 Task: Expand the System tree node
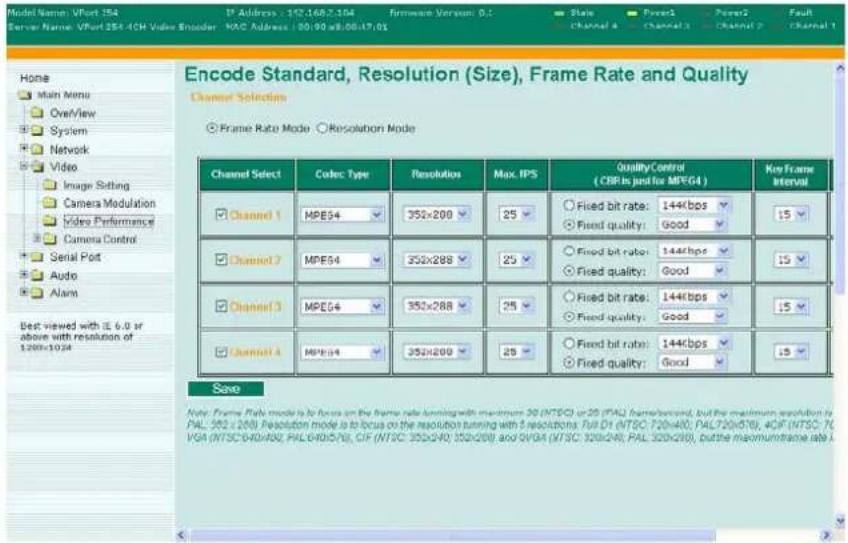click(23, 130)
